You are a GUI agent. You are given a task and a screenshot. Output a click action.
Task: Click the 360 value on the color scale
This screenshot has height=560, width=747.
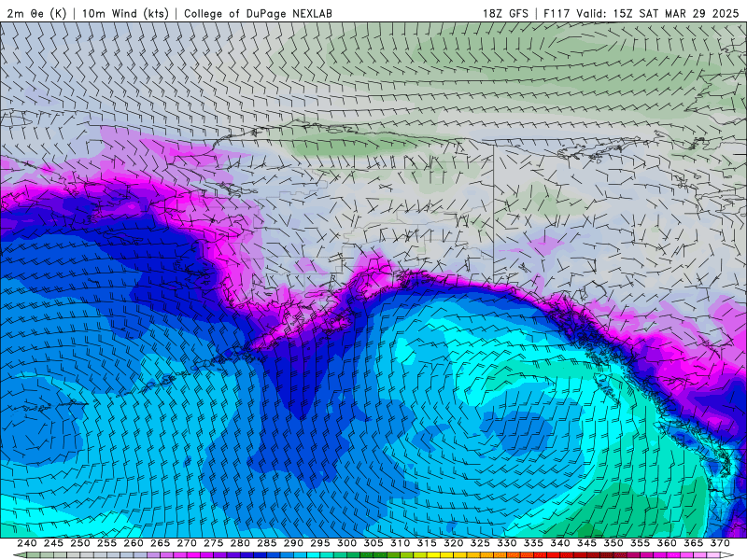[667, 543]
